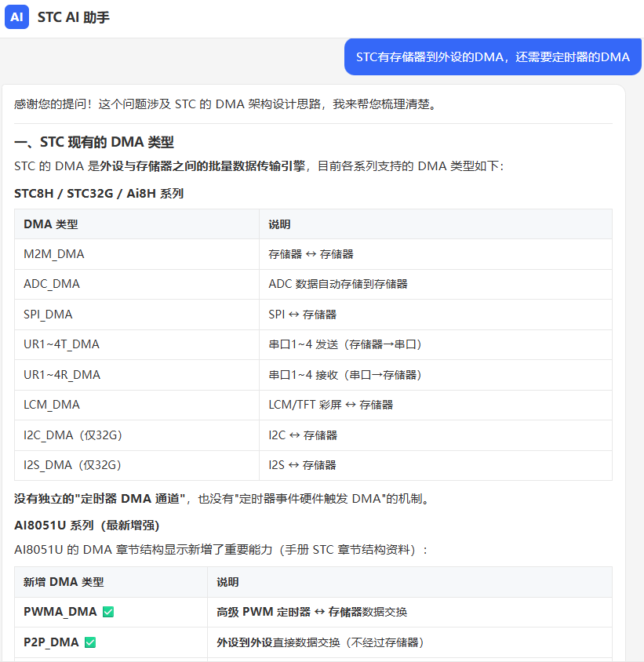
Task: Select the UR1~4R_DMA table cell
Action: pyautogui.click(x=136, y=375)
